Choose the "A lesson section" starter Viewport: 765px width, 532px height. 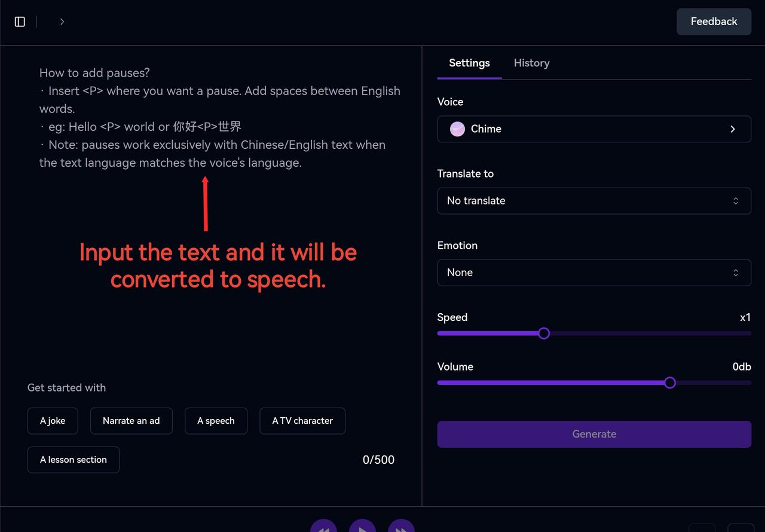tap(74, 460)
